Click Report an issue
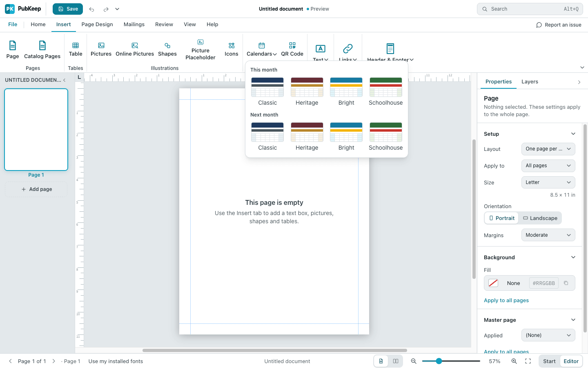This screenshot has height=368, width=588. pos(559,25)
